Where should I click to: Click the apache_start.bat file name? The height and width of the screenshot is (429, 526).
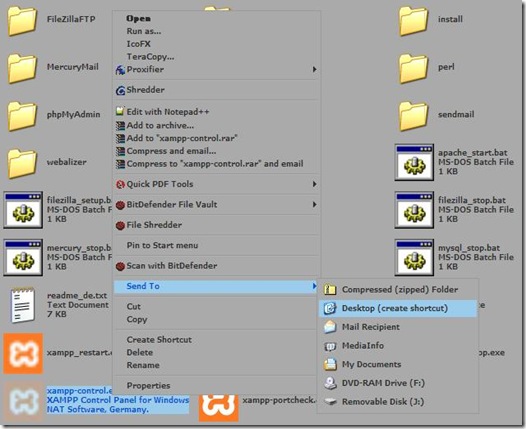pos(473,153)
